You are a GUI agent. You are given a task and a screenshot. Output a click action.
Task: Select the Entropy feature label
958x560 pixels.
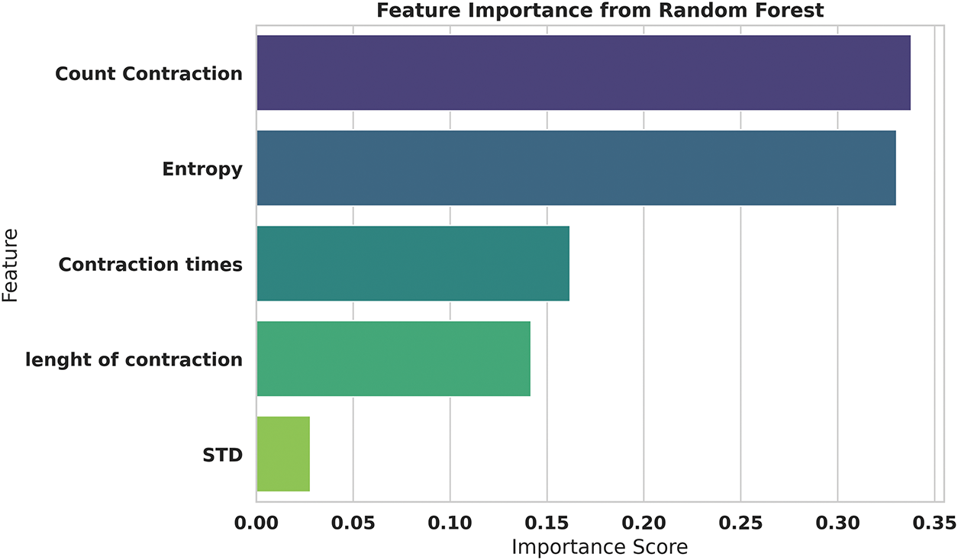202,169
